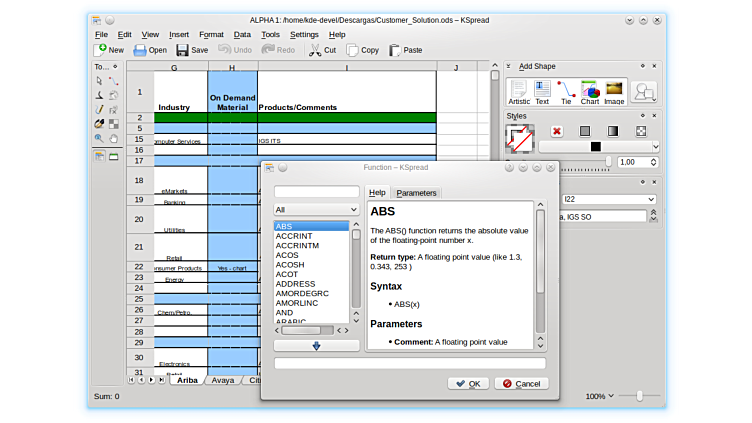Select the gradient fill style button
This screenshot has width=752, height=423.
click(613, 131)
